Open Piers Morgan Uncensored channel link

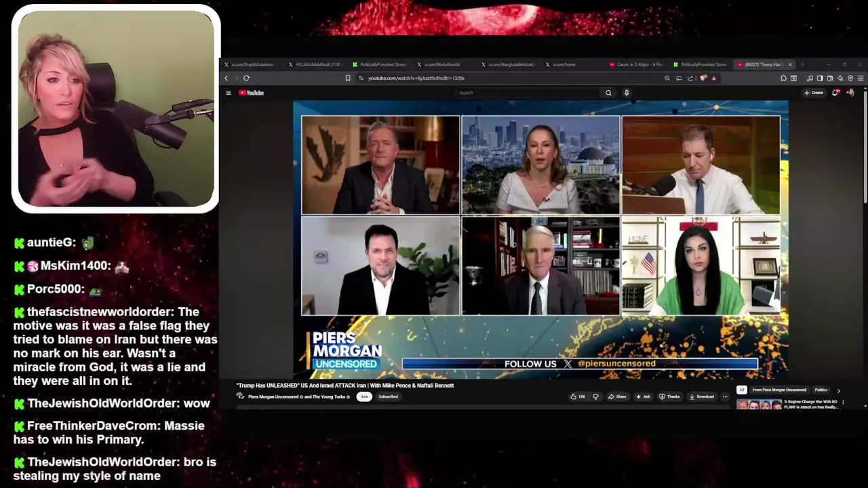point(273,396)
